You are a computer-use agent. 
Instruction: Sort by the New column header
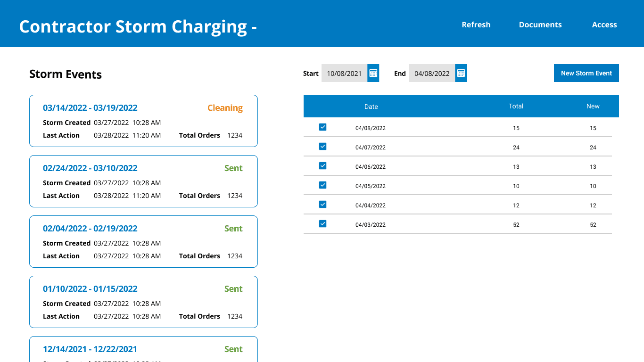coord(593,106)
